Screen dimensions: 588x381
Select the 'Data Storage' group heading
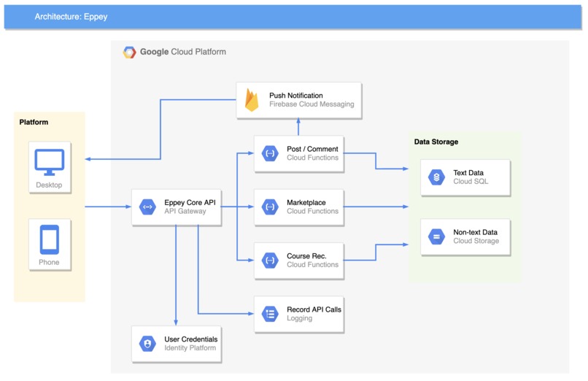click(436, 142)
